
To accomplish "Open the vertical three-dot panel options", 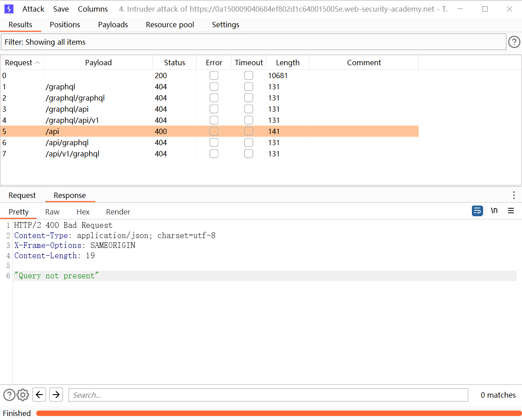I will coord(514,195).
